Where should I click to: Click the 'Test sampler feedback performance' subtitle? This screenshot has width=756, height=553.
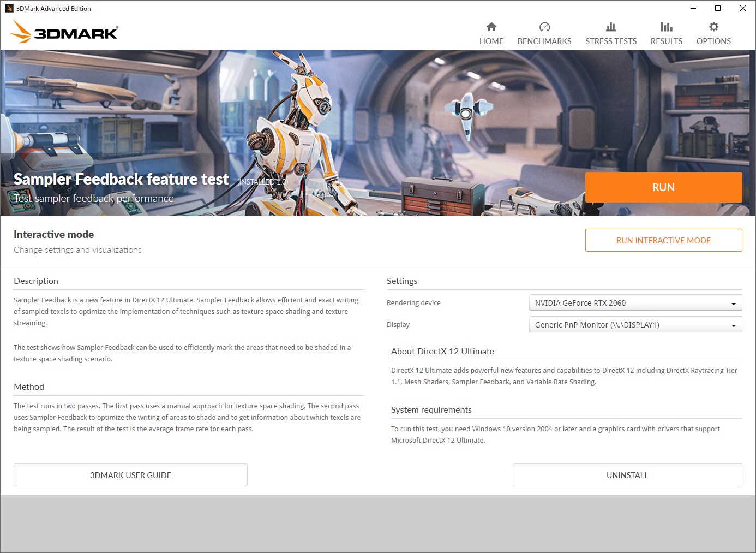tap(94, 199)
